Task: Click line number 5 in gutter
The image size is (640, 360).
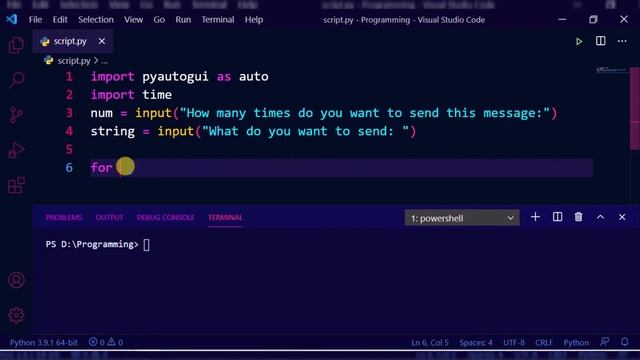Action: (69, 149)
